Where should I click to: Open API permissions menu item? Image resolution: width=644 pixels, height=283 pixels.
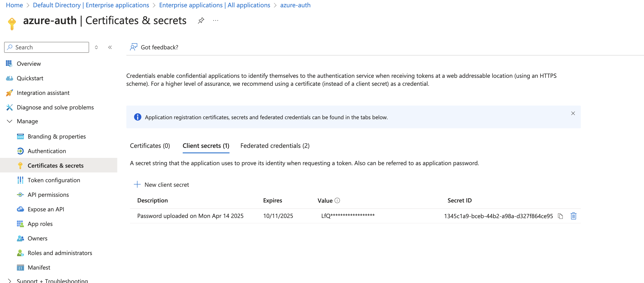48,195
